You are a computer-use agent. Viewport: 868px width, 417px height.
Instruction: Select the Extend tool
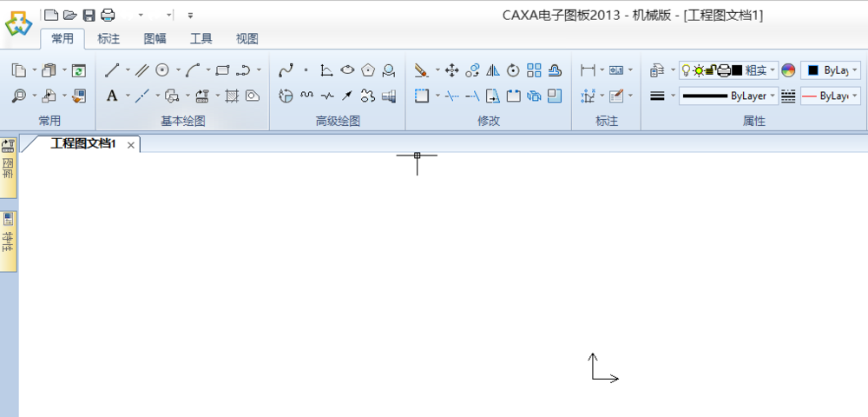tap(472, 96)
